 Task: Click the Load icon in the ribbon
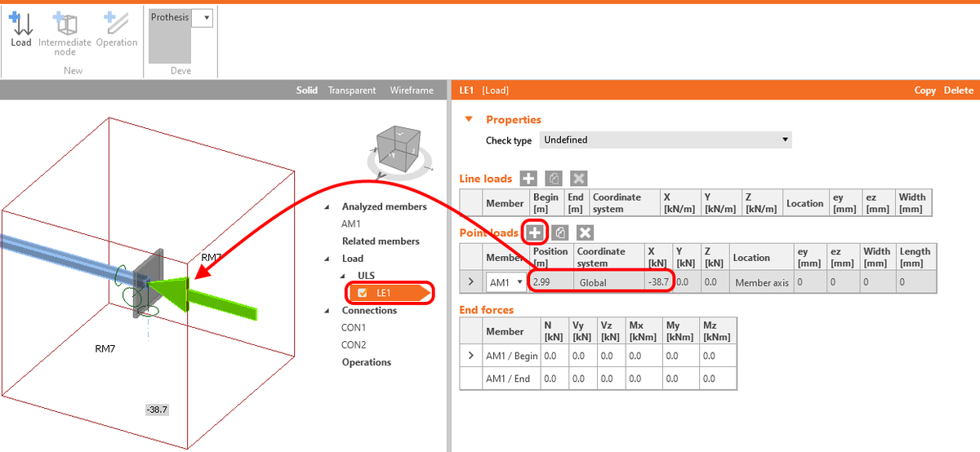point(20,29)
